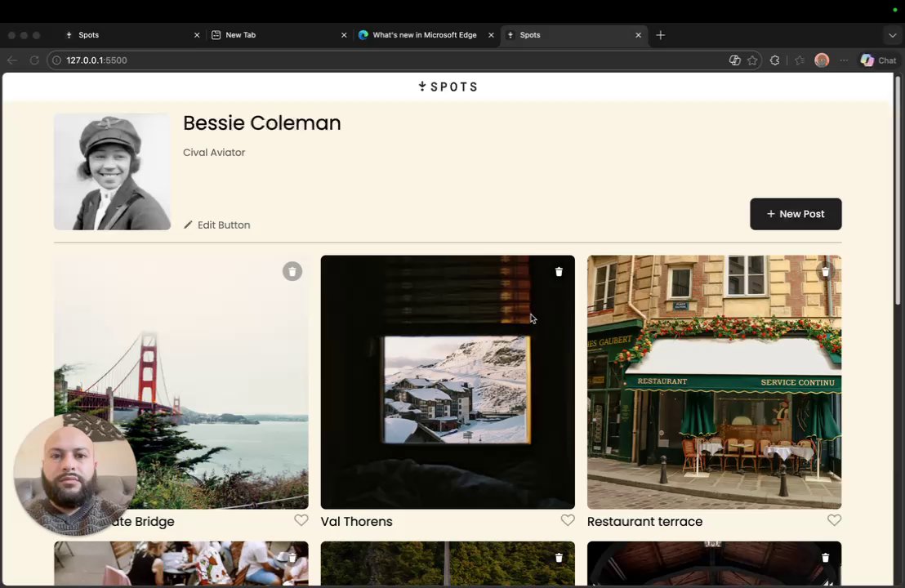This screenshot has height=588, width=905.
Task: Open the browser profile menu
Action: point(822,60)
